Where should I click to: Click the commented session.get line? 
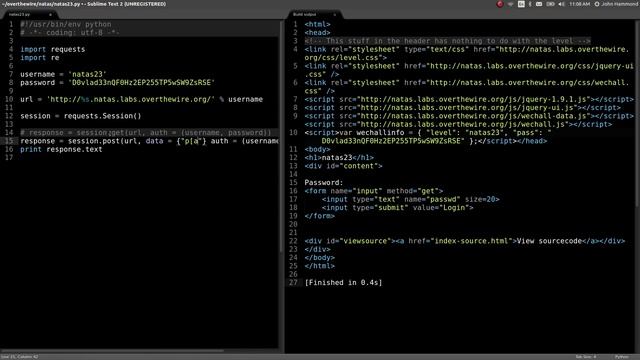click(146, 133)
